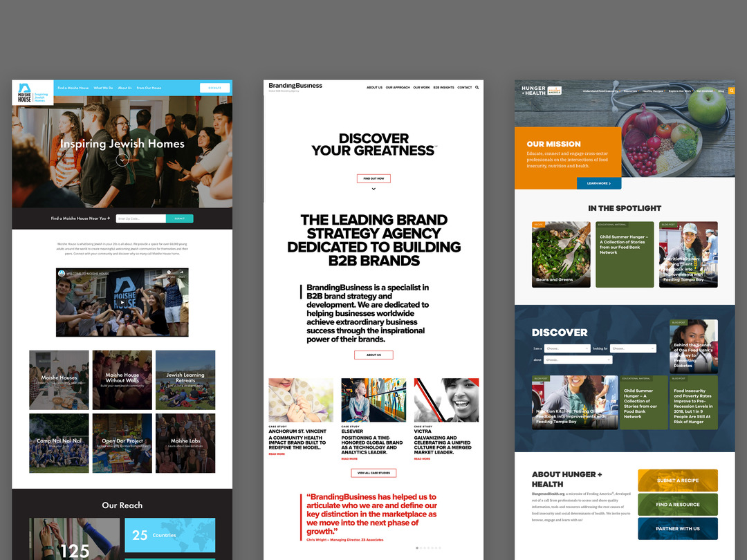This screenshot has width=747, height=560.
Task: Click the BrandingBusiness logo
Action: tap(295, 86)
